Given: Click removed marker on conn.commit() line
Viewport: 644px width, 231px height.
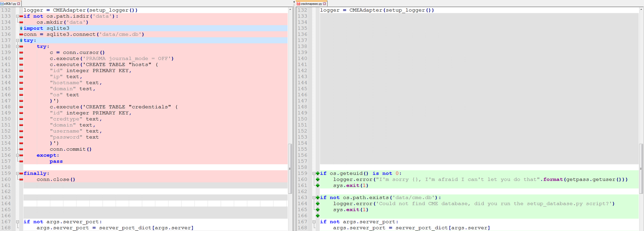Looking at the screenshot, I should click(21, 149).
